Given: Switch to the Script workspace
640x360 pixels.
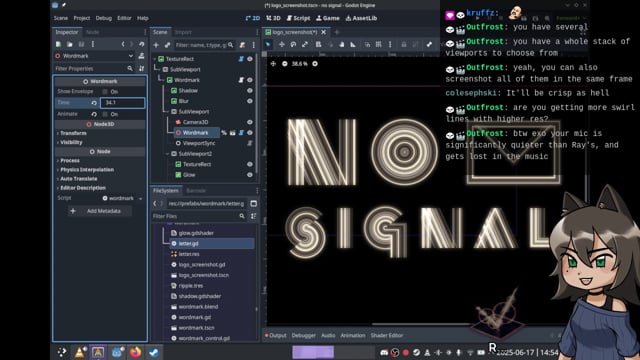Looking at the screenshot, I should pyautogui.click(x=298, y=18).
